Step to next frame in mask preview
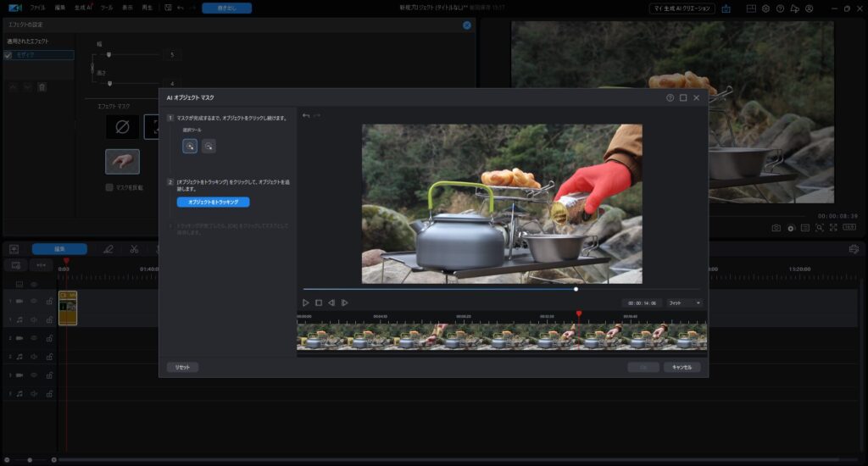Screen dimensions: 868x466 [x=345, y=302]
